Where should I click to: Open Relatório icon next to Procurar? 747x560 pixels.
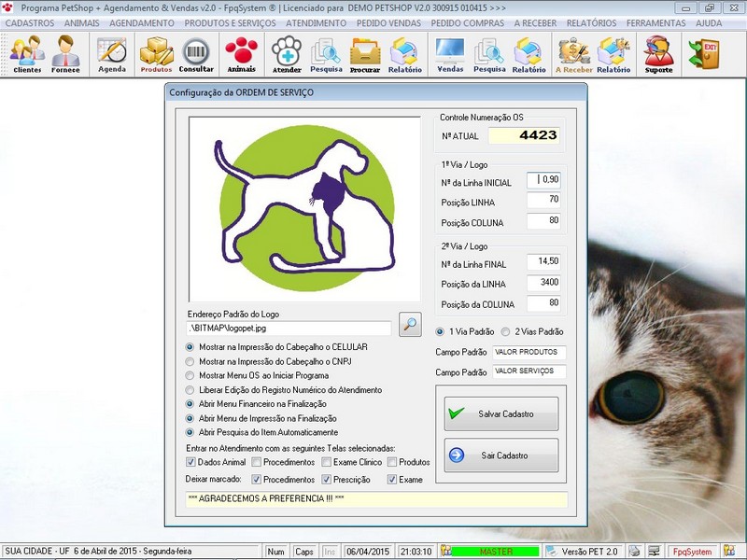[x=404, y=54]
